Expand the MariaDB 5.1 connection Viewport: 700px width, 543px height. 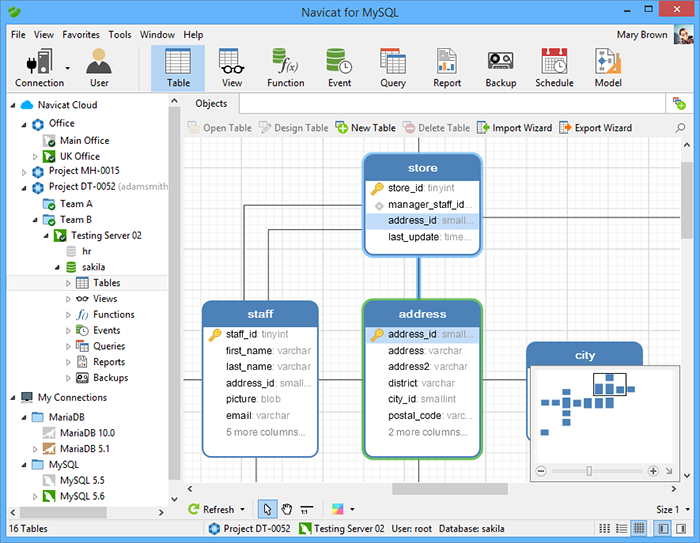[x=35, y=449]
